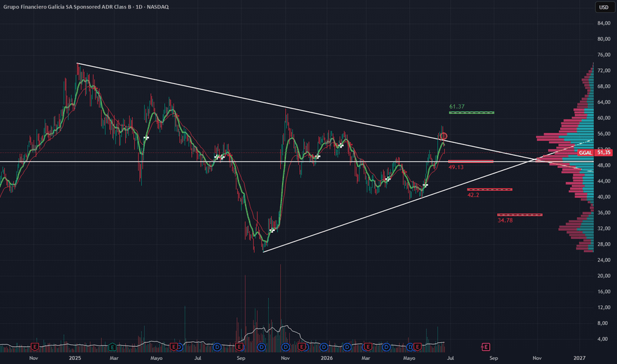Viewport: 617px width, 364px height.
Task: Click the 34.78 level label
Action: pos(505,221)
